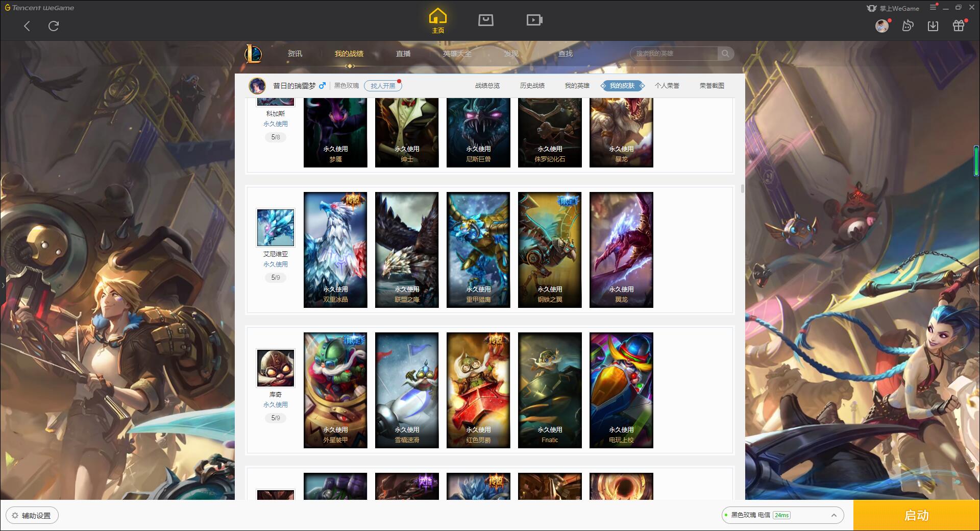
Task: Open the store icon in the top bar
Action: click(485, 20)
